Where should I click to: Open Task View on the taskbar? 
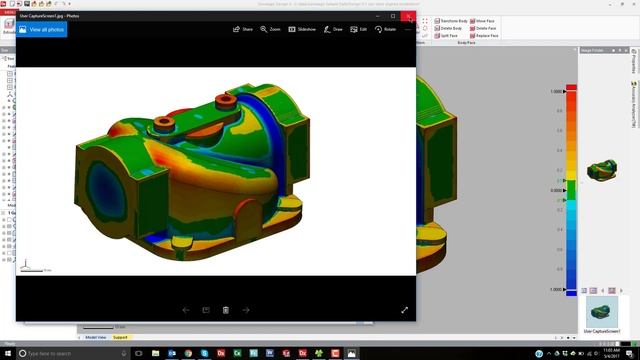coord(139,353)
